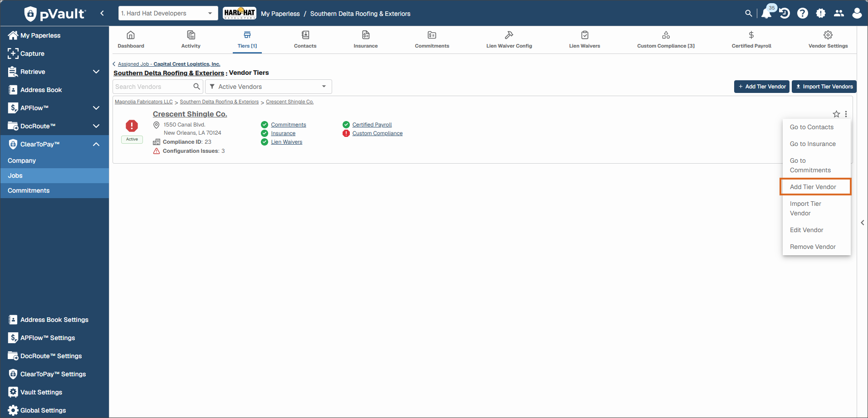Viewport: 868px width, 418px height.
Task: Expand the APFlow sidebar section
Action: [96, 108]
